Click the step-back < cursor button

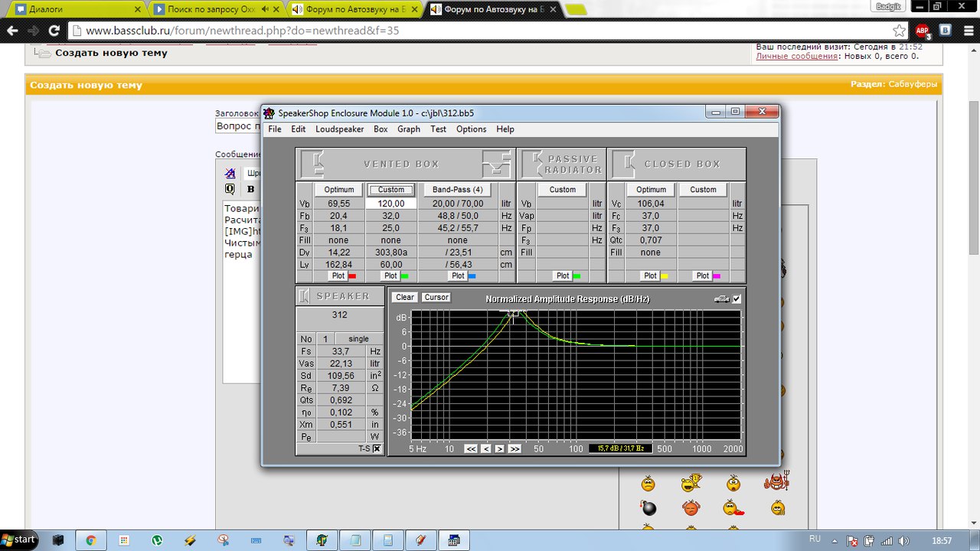(485, 449)
